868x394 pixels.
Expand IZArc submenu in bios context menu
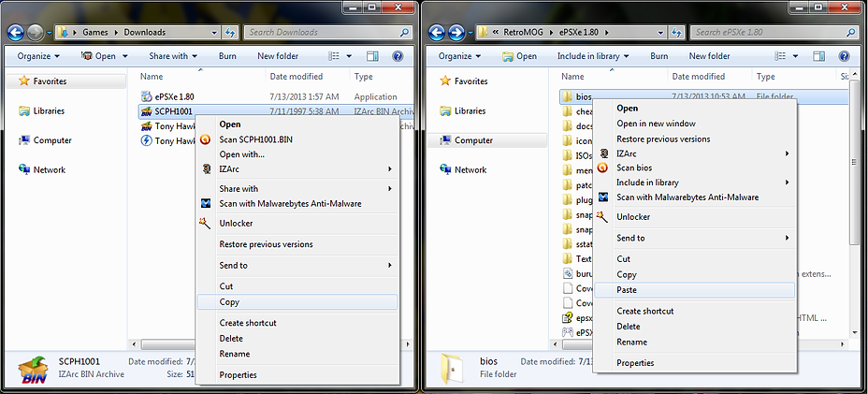tap(694, 153)
